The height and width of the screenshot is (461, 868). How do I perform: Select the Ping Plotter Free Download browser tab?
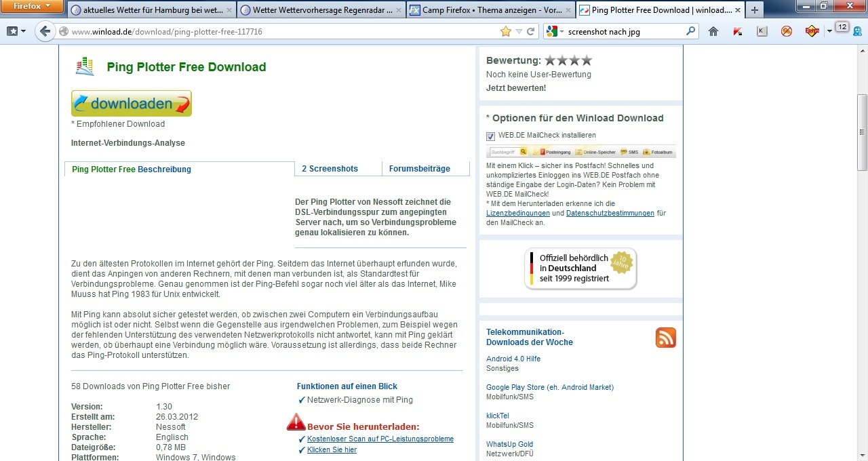click(x=659, y=10)
